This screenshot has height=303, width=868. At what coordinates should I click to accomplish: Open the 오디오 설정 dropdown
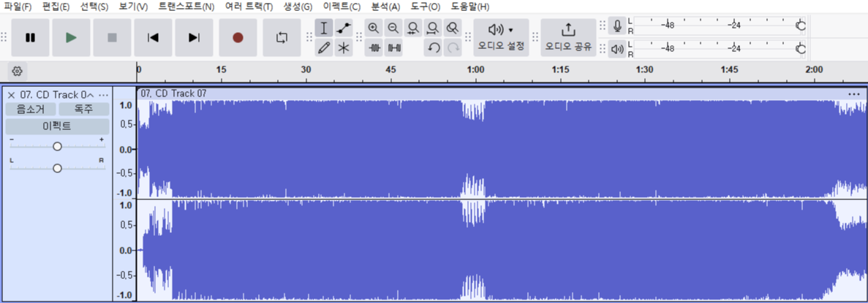point(501,37)
